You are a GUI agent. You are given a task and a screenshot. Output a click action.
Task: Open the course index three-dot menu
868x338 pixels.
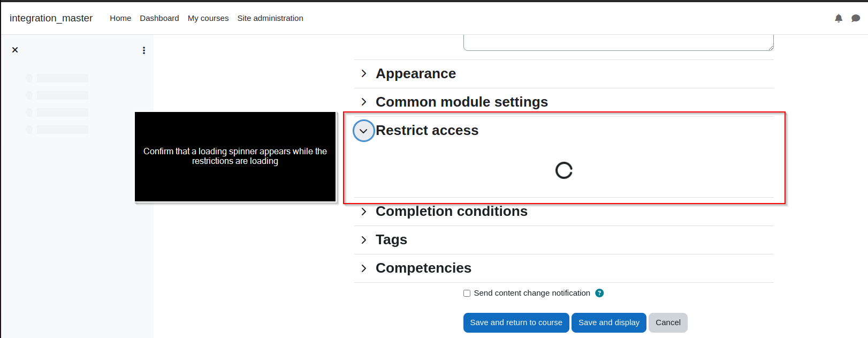tap(143, 50)
